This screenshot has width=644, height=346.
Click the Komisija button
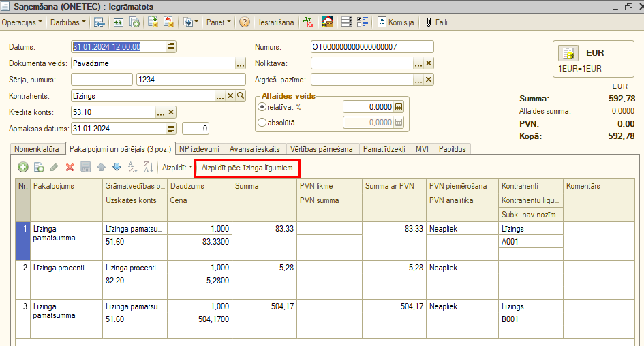(395, 22)
